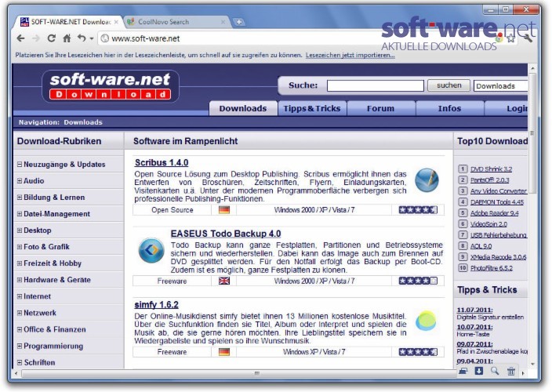Click the star rating for simfy

pyautogui.click(x=418, y=352)
